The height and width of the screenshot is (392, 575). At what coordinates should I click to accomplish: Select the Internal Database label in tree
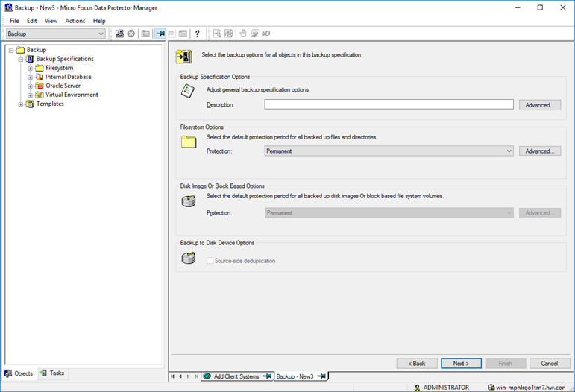tap(69, 77)
